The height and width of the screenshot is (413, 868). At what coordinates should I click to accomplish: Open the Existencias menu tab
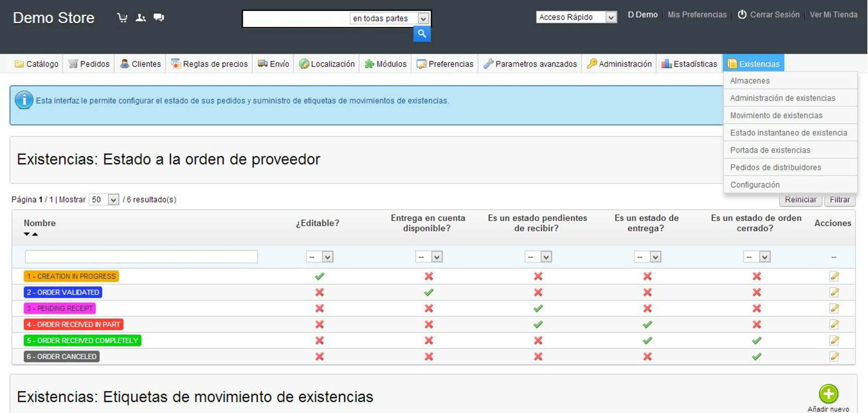coord(753,64)
